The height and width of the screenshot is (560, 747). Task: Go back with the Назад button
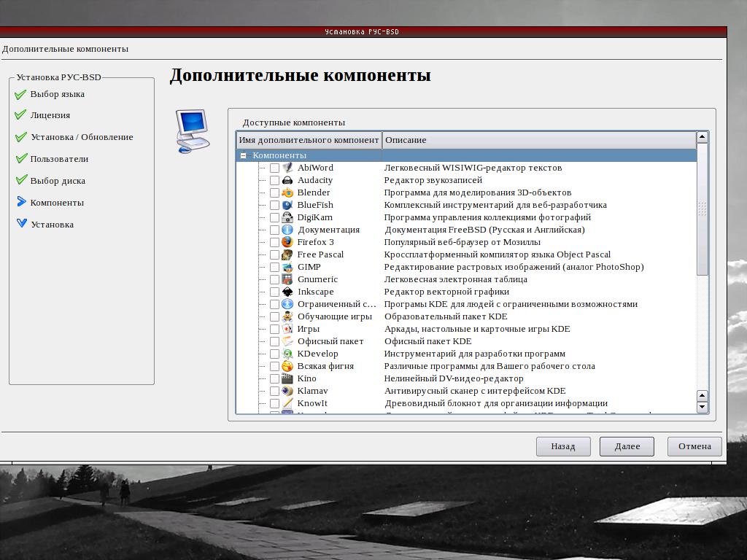pos(563,447)
